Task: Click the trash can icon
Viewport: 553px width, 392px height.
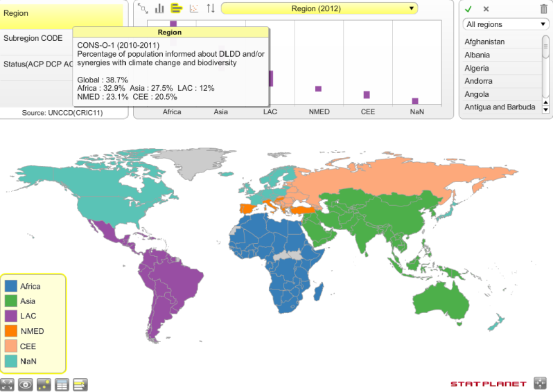Action: [x=544, y=9]
